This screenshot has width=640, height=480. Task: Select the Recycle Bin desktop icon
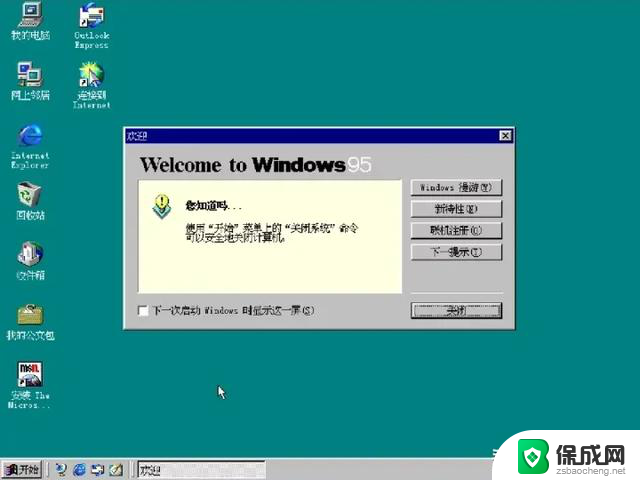click(x=30, y=201)
